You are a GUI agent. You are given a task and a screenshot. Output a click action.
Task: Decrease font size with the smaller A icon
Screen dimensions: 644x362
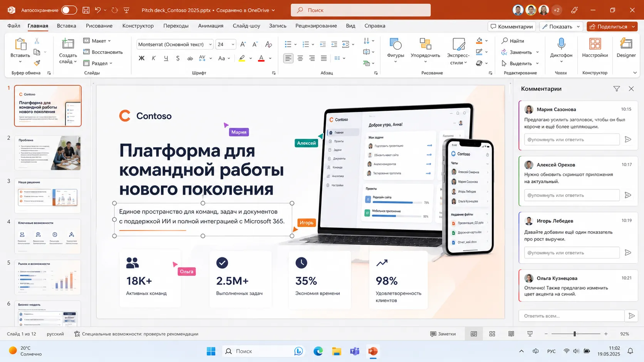pyautogui.click(x=255, y=44)
